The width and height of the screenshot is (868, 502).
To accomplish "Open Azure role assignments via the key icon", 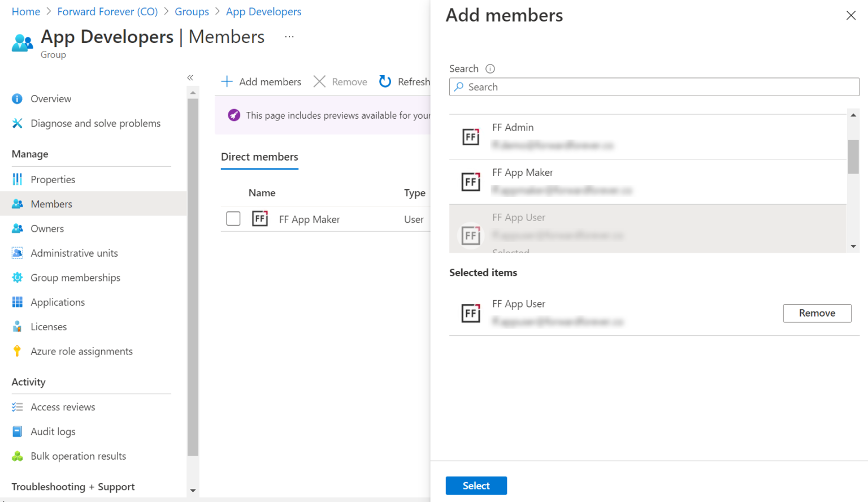I will pos(18,351).
